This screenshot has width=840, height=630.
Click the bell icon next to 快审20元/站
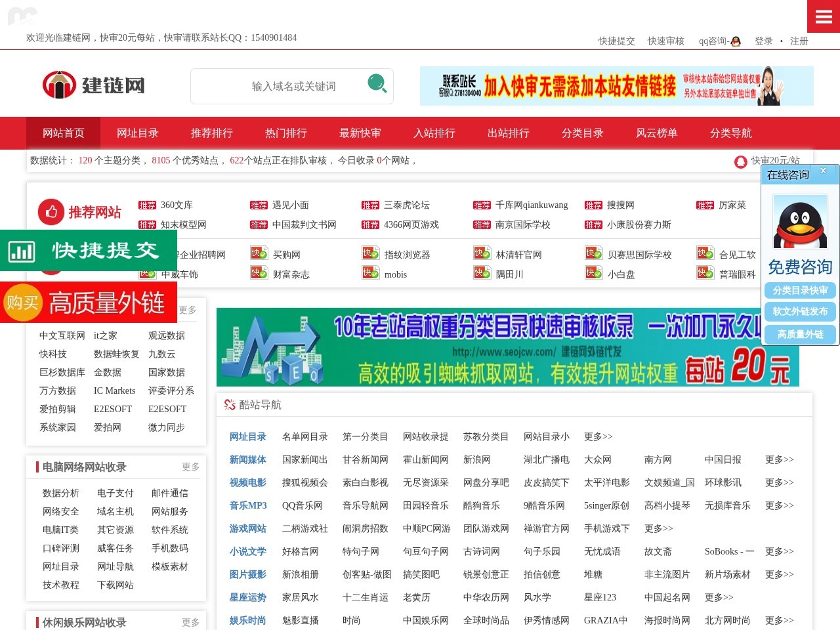pyautogui.click(x=740, y=161)
